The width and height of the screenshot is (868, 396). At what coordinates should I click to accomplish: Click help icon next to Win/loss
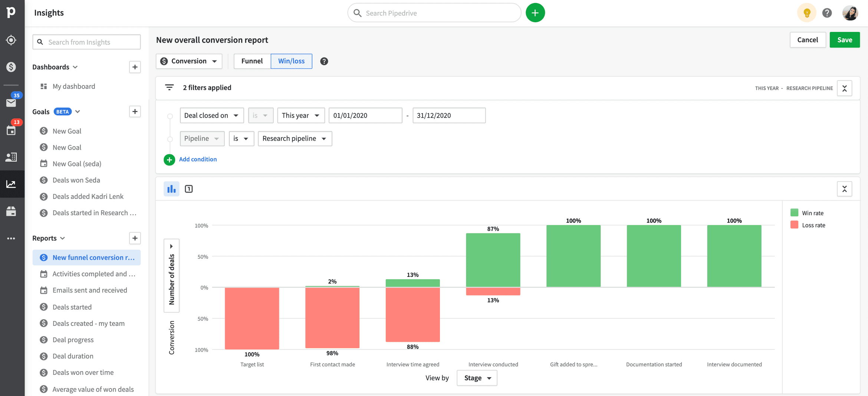coord(324,61)
